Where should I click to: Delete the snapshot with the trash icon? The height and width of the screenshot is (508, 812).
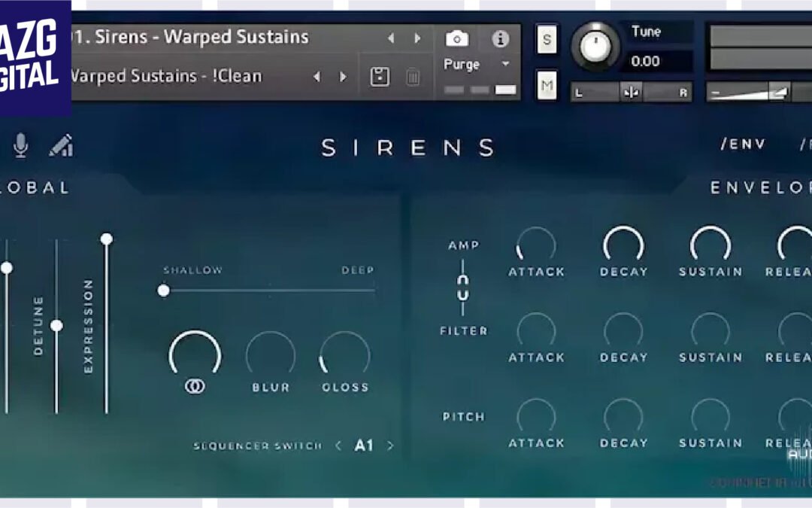413,77
